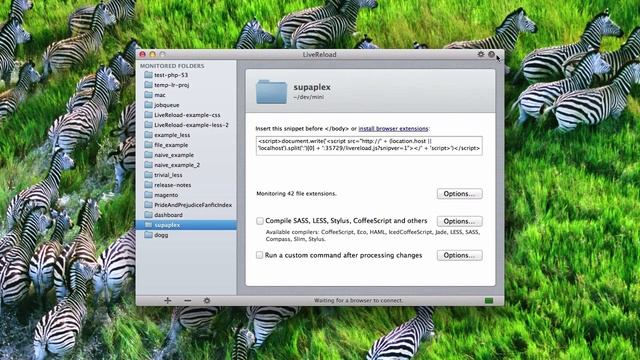Select the naive_example folder
The width and height of the screenshot is (640, 360).
click(186, 155)
